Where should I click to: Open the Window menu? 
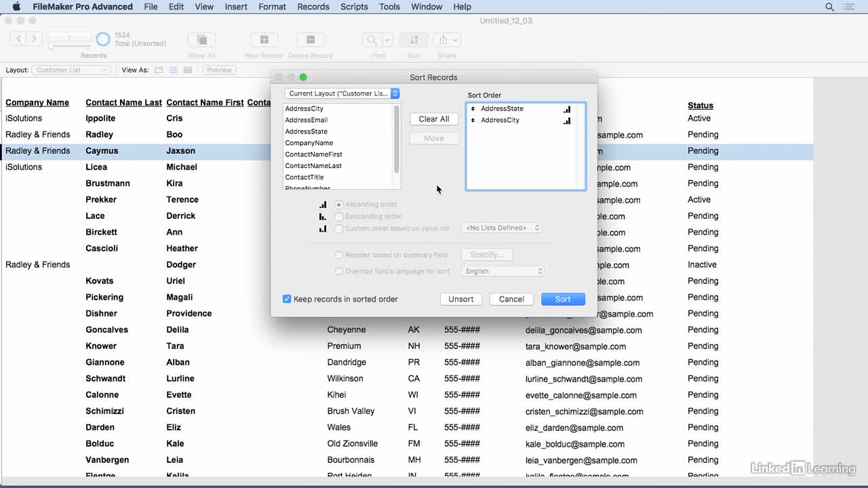(x=427, y=7)
